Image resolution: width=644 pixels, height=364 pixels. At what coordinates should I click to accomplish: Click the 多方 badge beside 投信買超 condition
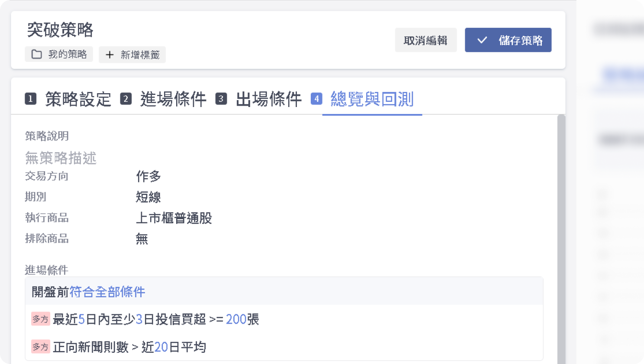click(41, 319)
